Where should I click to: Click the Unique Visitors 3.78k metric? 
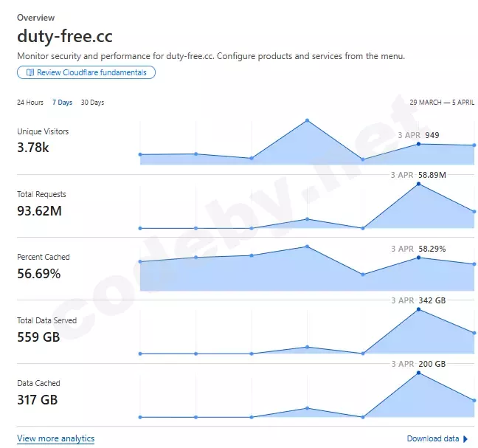(33, 148)
